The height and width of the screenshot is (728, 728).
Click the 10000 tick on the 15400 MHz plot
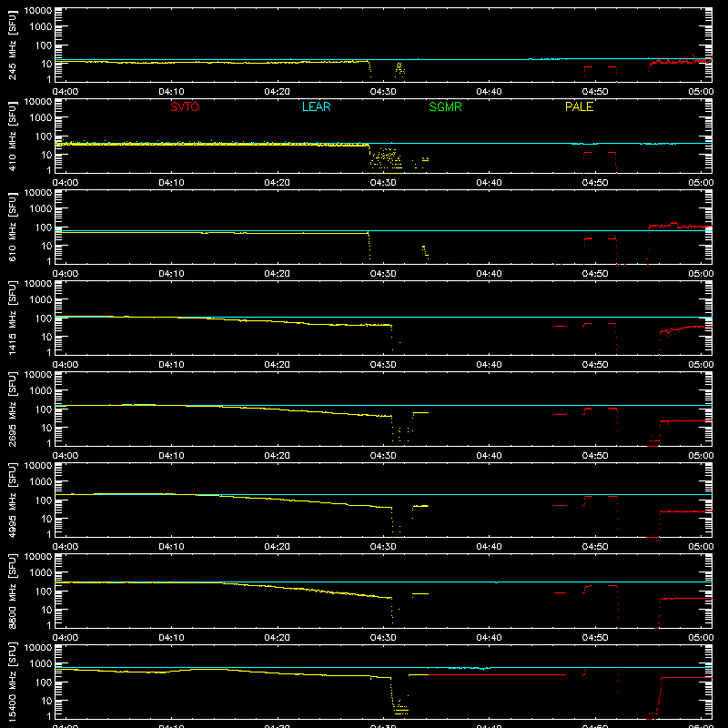click(38, 648)
